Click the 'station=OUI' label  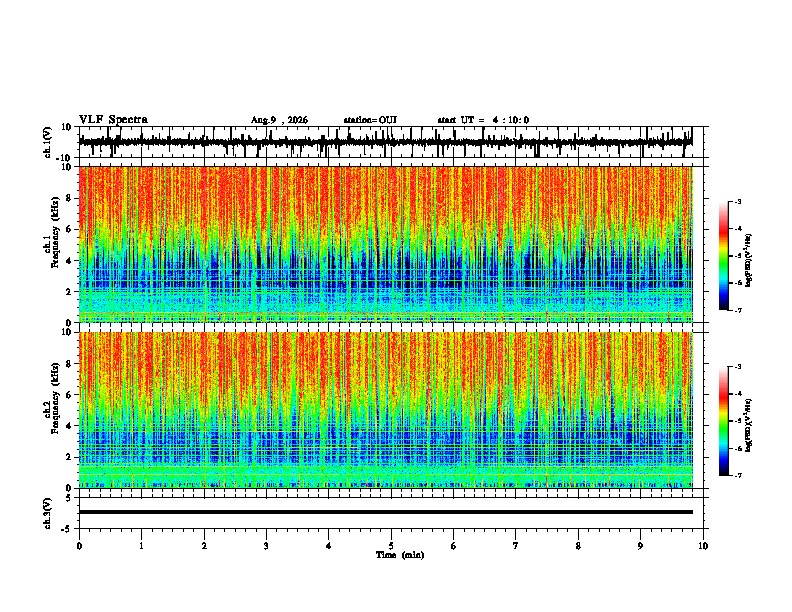[x=370, y=120]
